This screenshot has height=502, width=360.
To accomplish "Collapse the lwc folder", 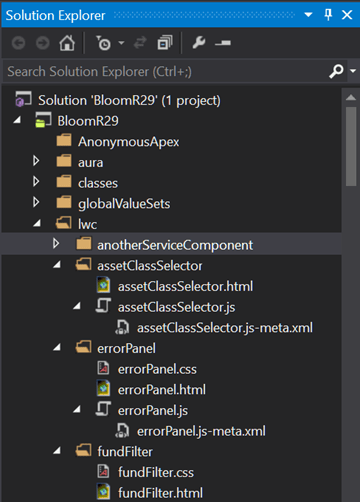I will [37, 223].
